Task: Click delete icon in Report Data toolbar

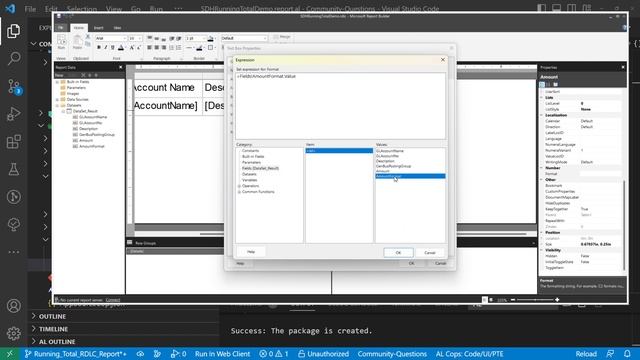Action: [84, 75]
